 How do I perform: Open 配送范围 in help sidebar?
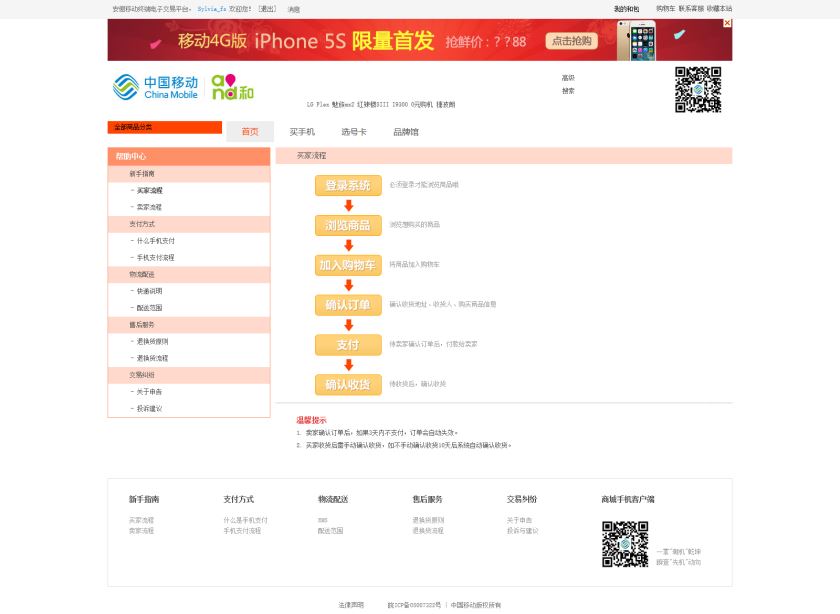(149, 308)
